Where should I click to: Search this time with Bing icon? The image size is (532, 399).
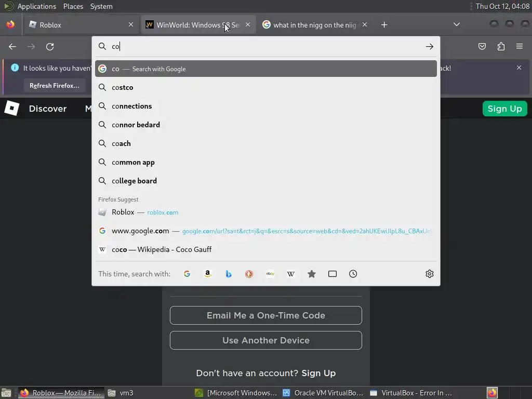point(229,274)
